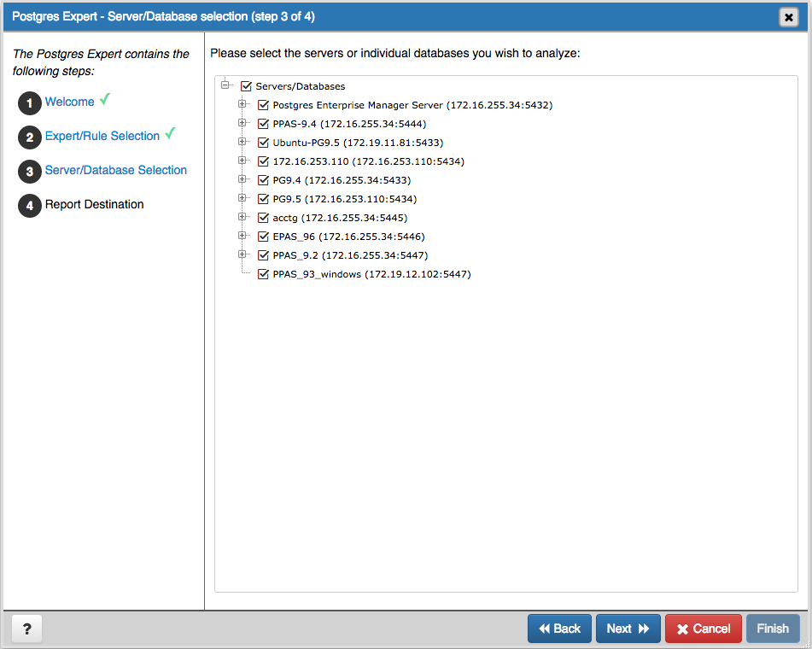Click the step 3 circle icon
The image size is (812, 649).
pyautogui.click(x=30, y=172)
